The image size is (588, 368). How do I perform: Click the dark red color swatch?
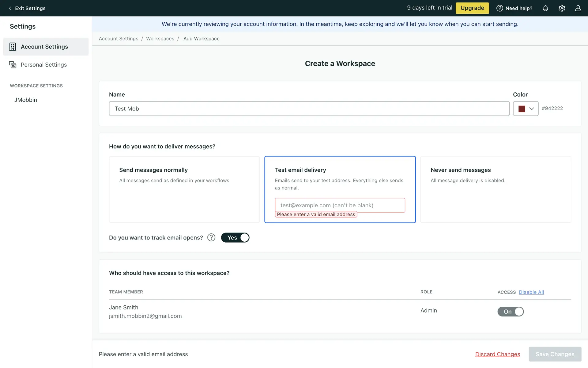[x=522, y=109]
